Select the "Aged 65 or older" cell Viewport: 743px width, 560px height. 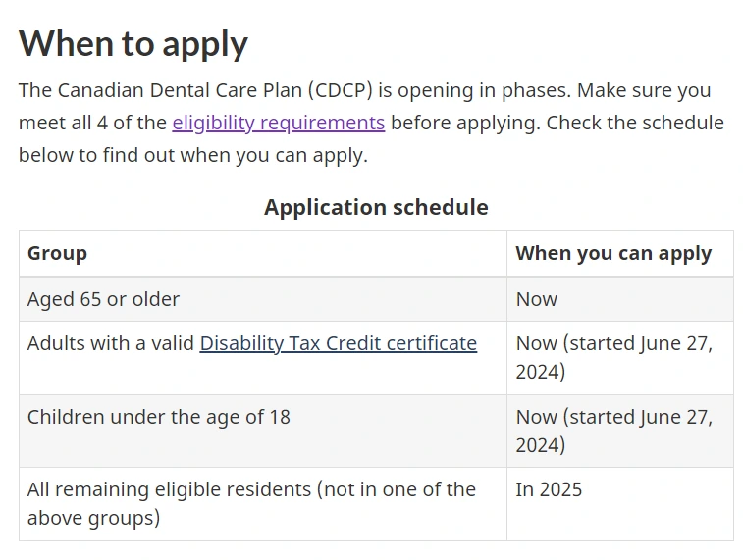click(103, 299)
